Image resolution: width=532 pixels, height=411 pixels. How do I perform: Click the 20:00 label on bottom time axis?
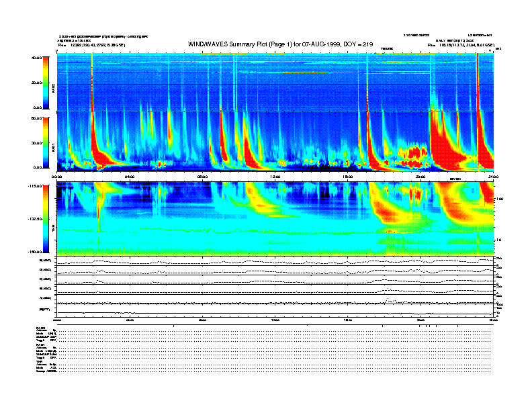click(x=420, y=320)
